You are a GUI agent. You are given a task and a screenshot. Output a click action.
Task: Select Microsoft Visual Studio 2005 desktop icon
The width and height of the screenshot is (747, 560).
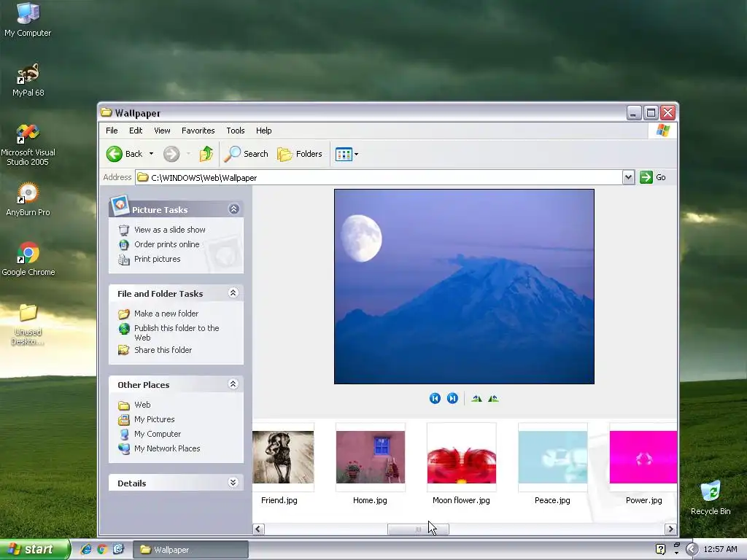click(x=28, y=145)
